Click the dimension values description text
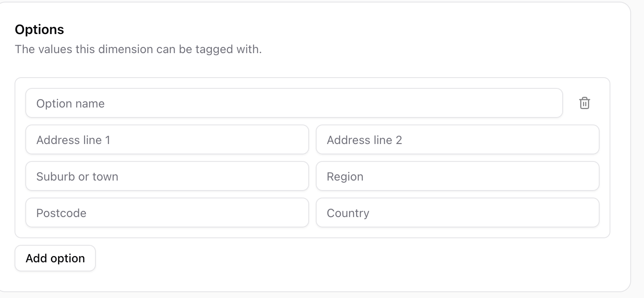This screenshot has height=298, width=644. point(138,49)
